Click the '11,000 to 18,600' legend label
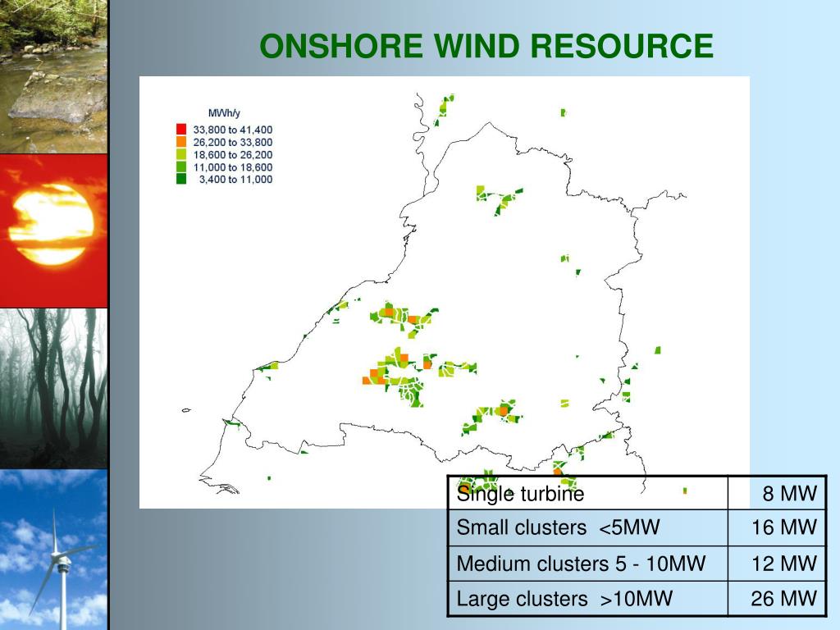Image resolution: width=840 pixels, height=630 pixels. 232,167
